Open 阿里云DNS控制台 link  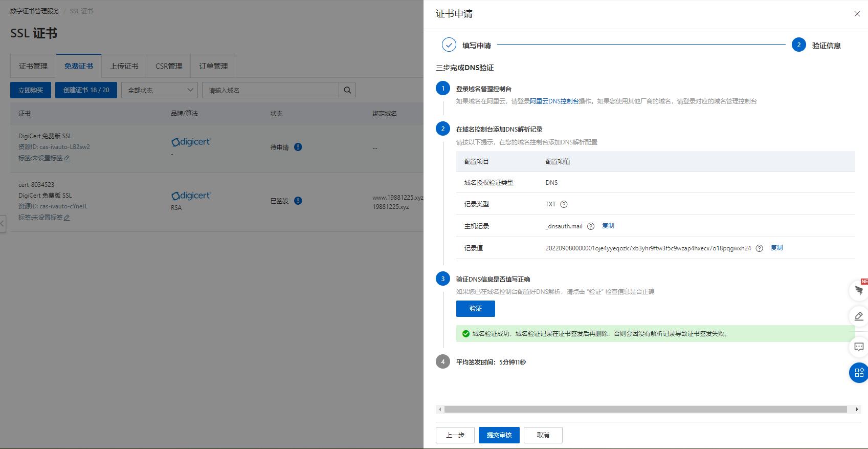coord(554,101)
